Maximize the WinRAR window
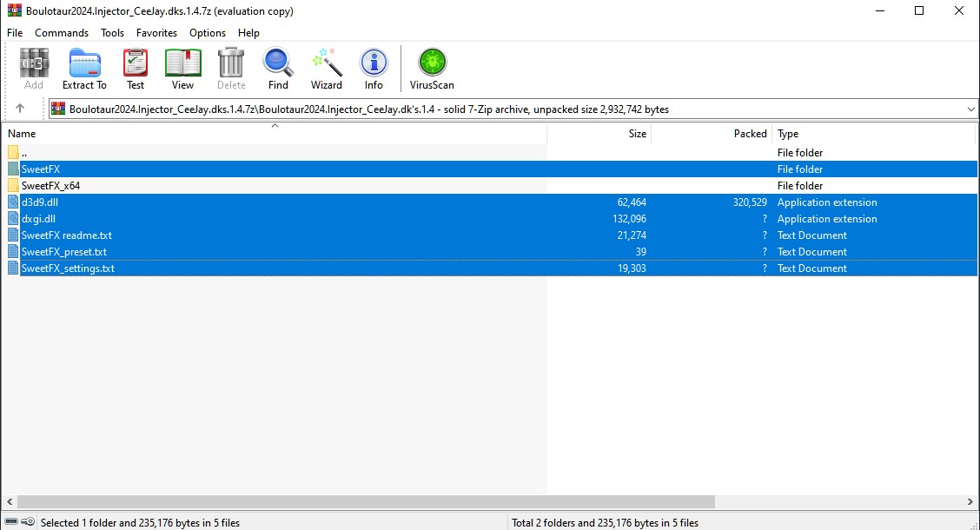Viewport: 980px width, 530px height. click(919, 10)
